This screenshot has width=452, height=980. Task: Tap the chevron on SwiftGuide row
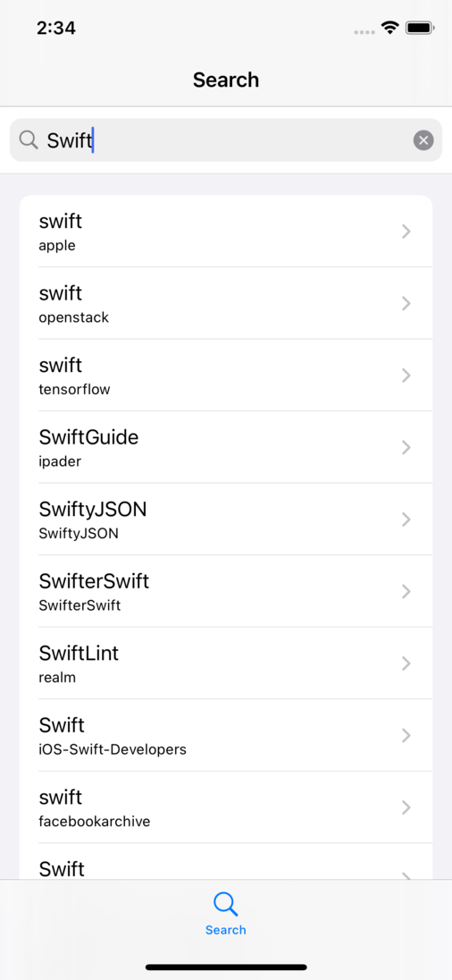click(406, 447)
